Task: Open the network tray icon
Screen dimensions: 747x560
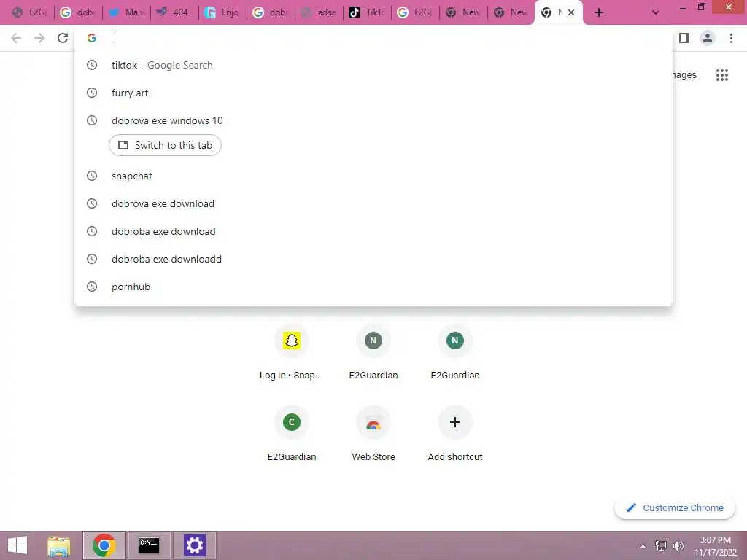Action: (x=661, y=546)
